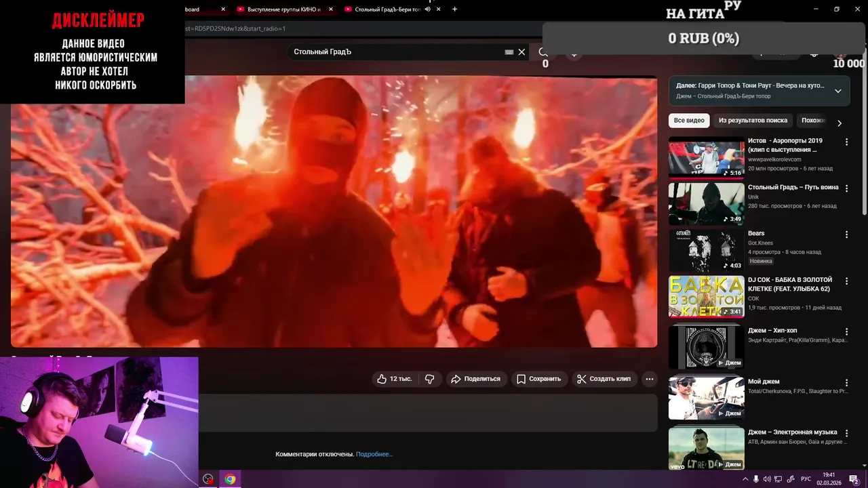Open options for DJ COK video
This screenshot has height=488, width=868.
(x=846, y=281)
